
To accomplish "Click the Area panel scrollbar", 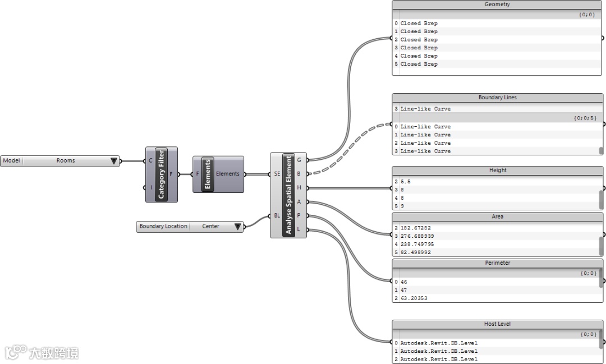I will (x=601, y=246).
